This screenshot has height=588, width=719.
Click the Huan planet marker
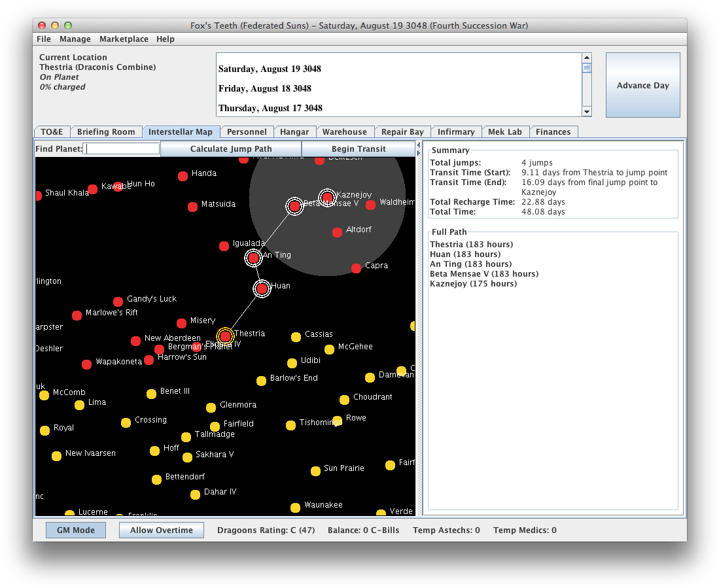(x=262, y=288)
